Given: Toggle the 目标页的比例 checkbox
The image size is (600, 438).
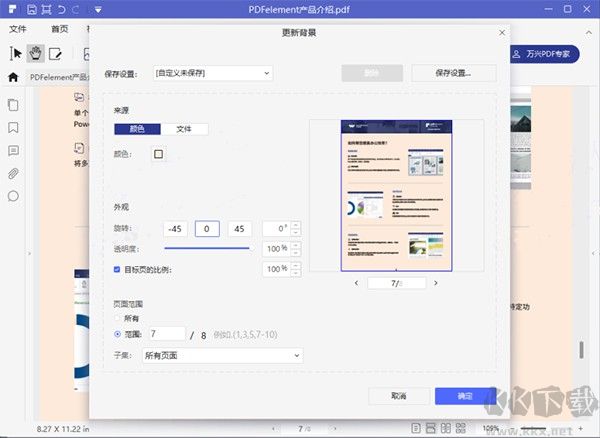Looking at the screenshot, I should pos(117,269).
